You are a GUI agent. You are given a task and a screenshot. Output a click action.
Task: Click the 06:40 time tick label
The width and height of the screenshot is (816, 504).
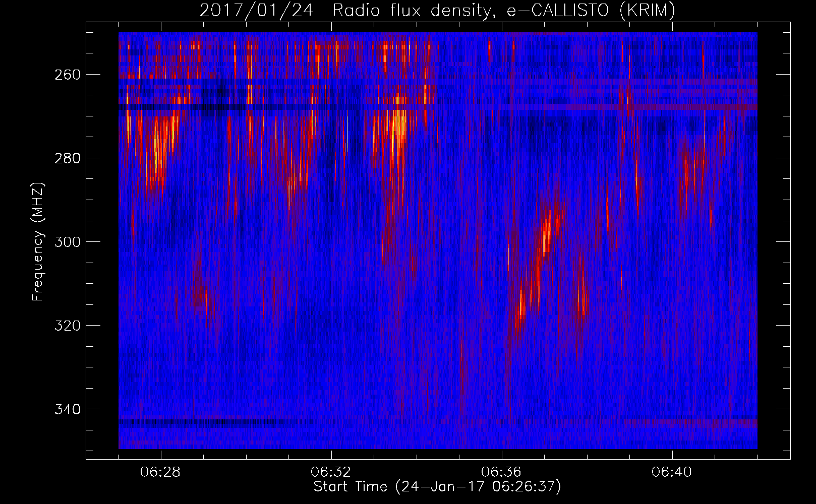[x=672, y=472]
